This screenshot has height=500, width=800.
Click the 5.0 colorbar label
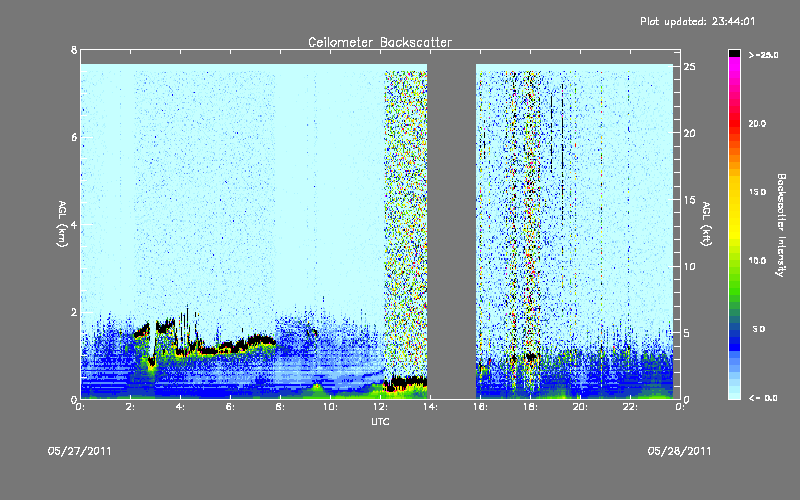[x=759, y=330]
